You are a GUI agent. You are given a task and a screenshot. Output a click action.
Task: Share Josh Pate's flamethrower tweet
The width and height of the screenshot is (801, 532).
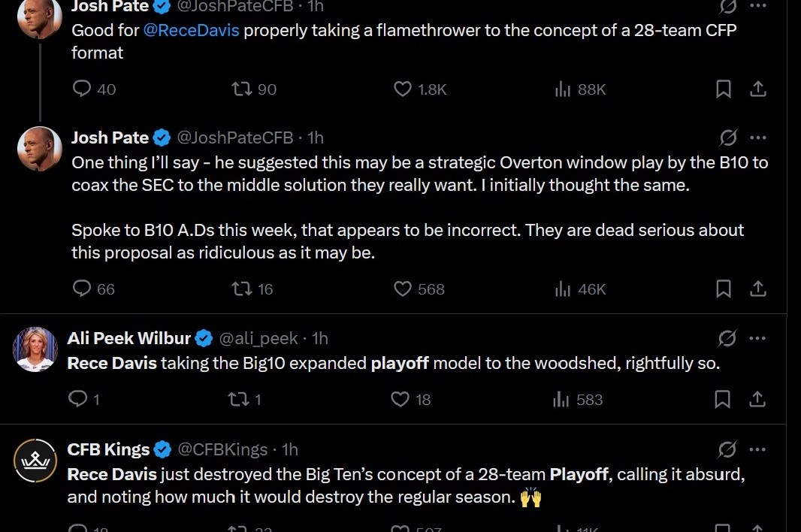pyautogui.click(x=758, y=89)
